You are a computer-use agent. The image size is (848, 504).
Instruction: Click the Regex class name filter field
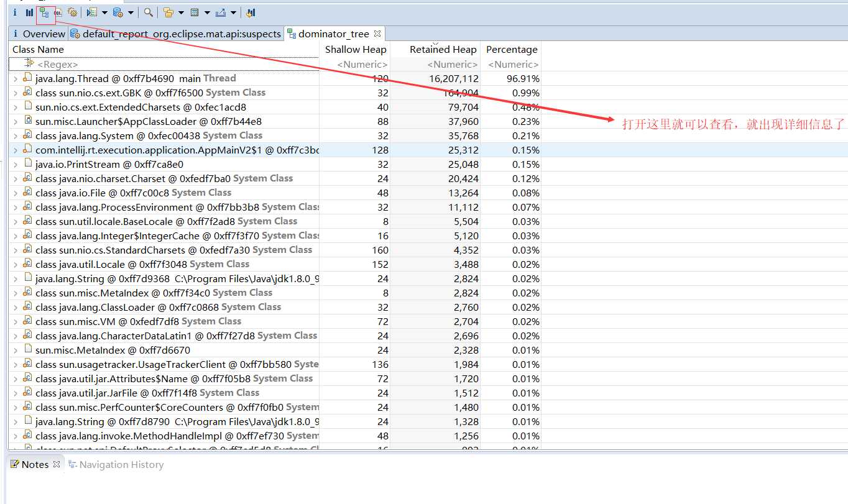click(x=164, y=64)
